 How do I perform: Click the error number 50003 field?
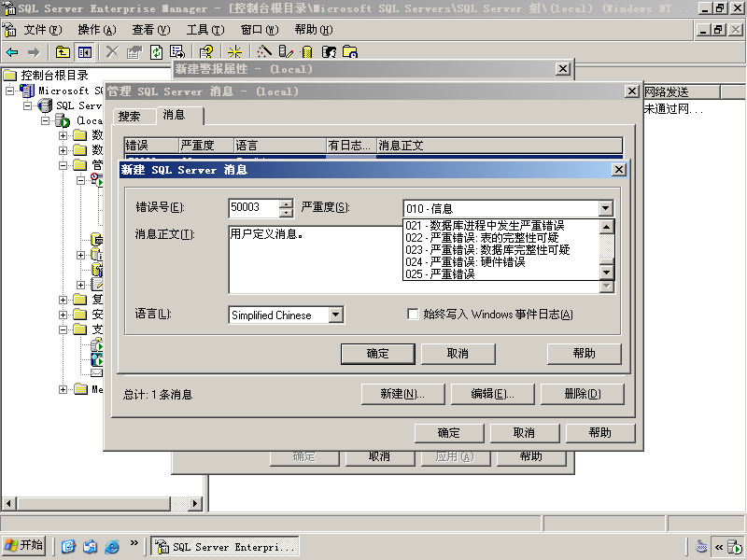(x=254, y=207)
